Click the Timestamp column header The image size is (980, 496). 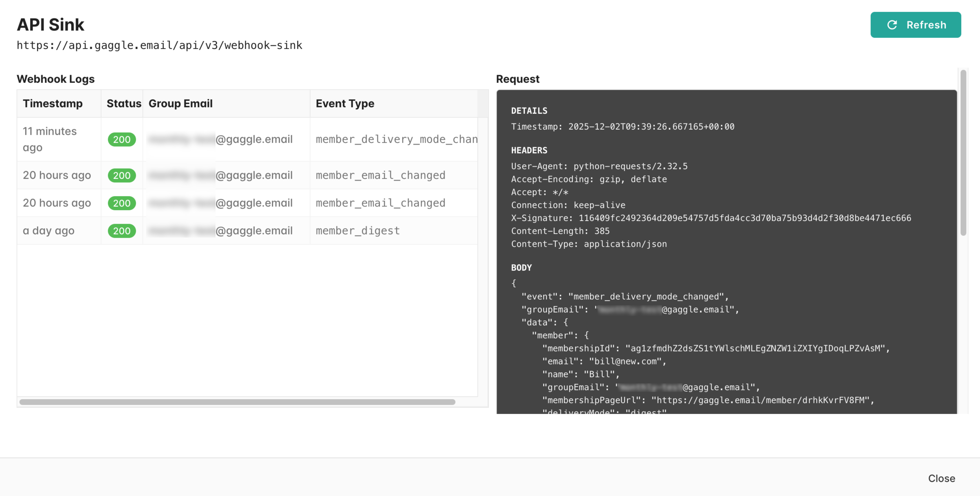[x=53, y=103]
